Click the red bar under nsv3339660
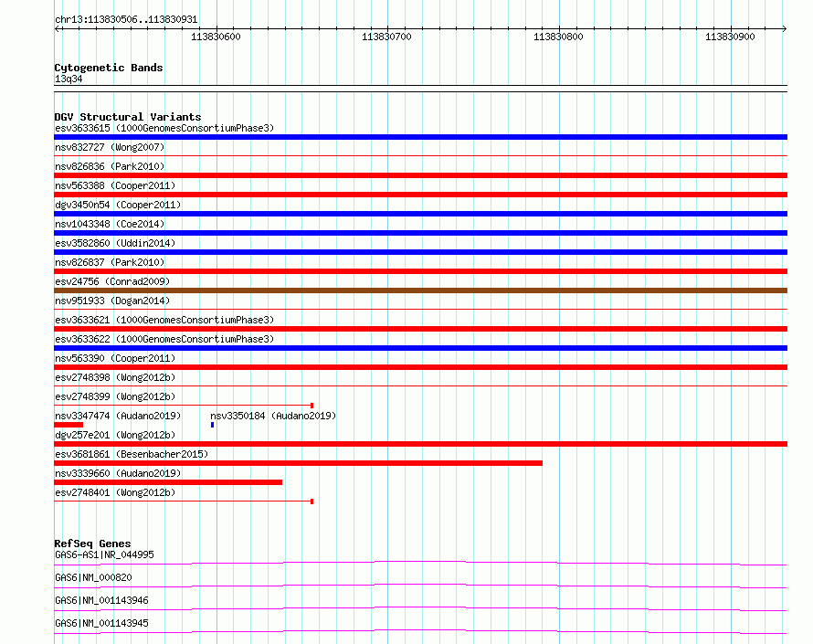Screen dimensions: 813x644 pos(168,482)
